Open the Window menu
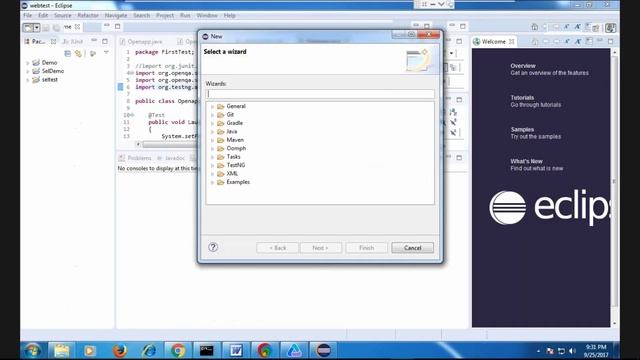The height and width of the screenshot is (360, 640). click(x=207, y=16)
